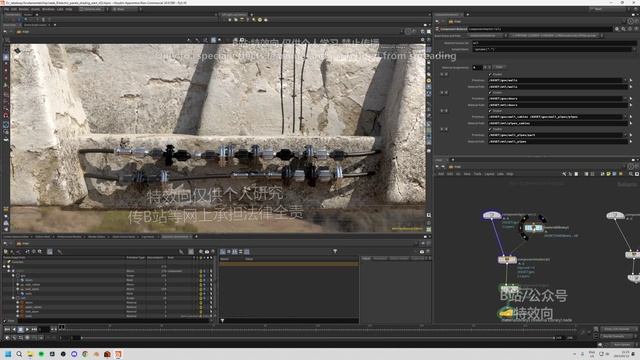The image size is (640, 360).
Task: Toggle Enable checkbox above the /ASSET/geo/walls entry
Action: 490,74
